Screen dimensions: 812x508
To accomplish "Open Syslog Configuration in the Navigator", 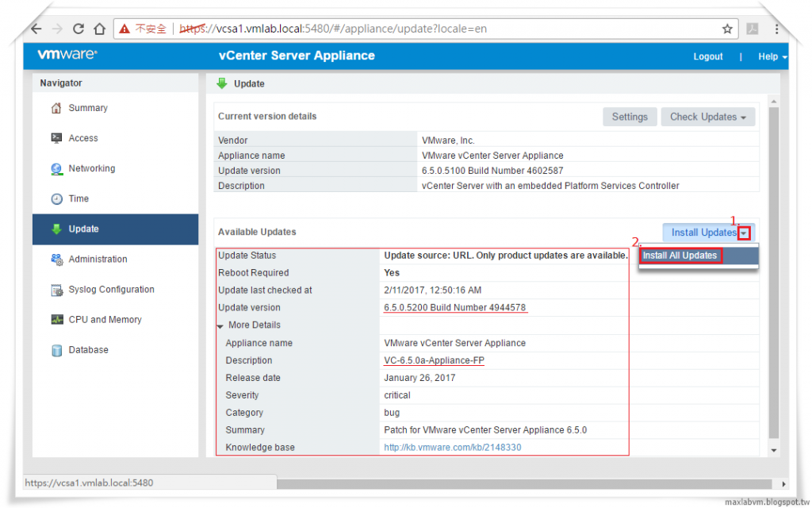I will (115, 289).
